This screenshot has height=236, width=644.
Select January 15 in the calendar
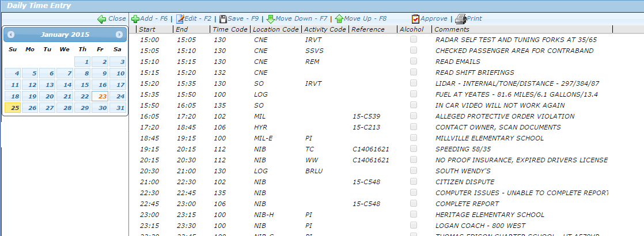[85, 85]
